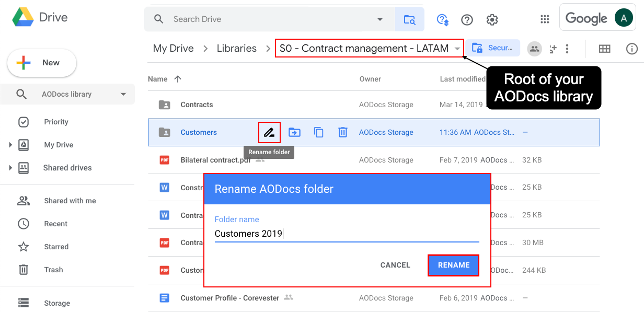The width and height of the screenshot is (644, 312).
Task: Open the Settings gear
Action: pos(492,20)
